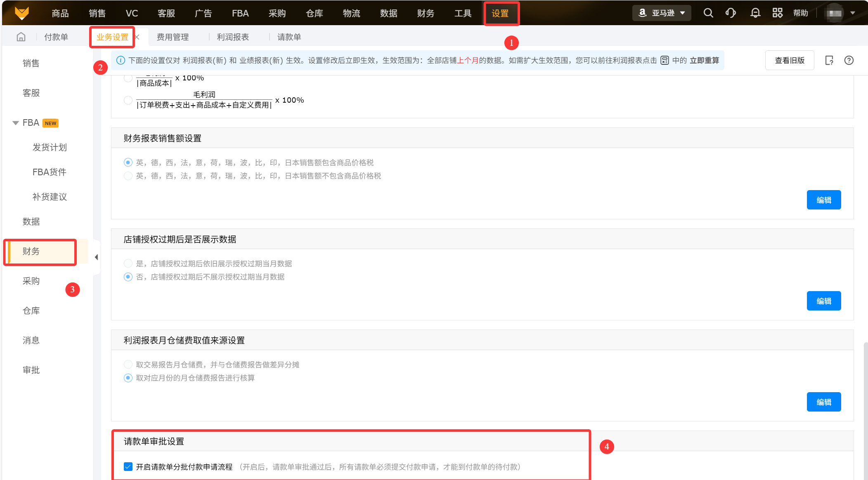Select 日本销售额不包含商品价格税 radio option
The width and height of the screenshot is (868, 480).
(128, 176)
